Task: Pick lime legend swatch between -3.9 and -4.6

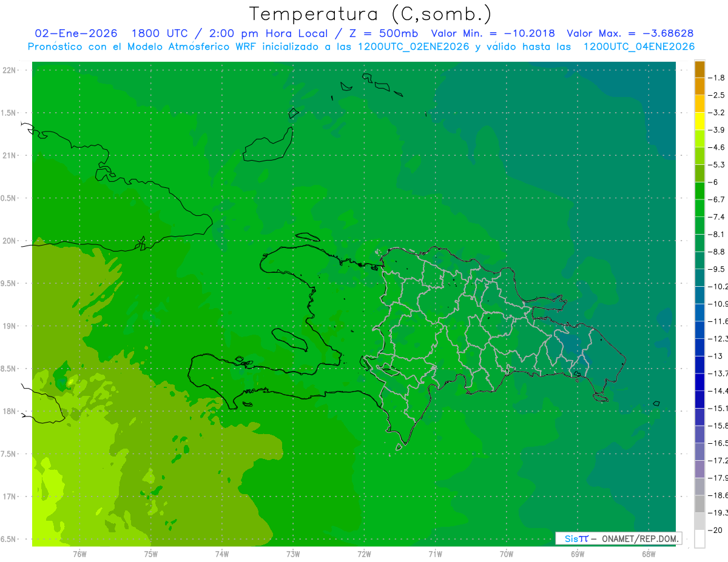Action: tap(699, 138)
